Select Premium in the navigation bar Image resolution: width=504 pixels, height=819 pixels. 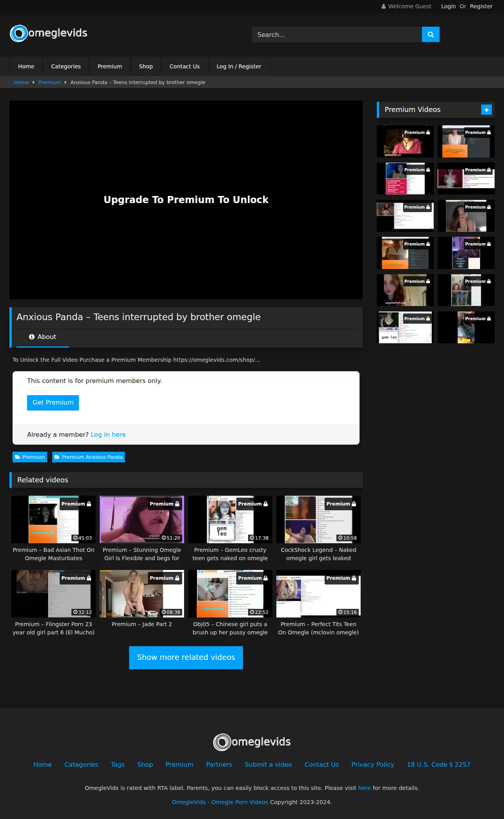pyautogui.click(x=110, y=66)
